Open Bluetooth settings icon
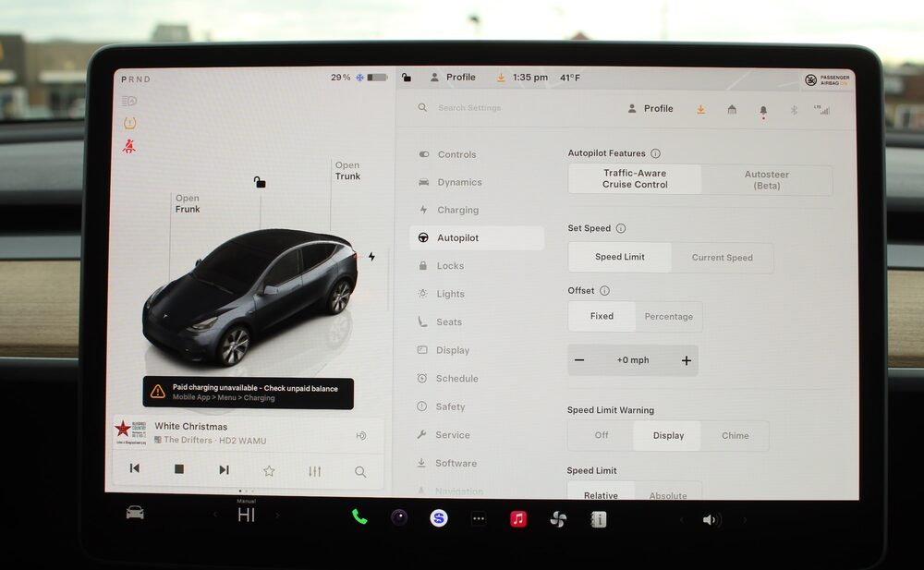 (793, 110)
